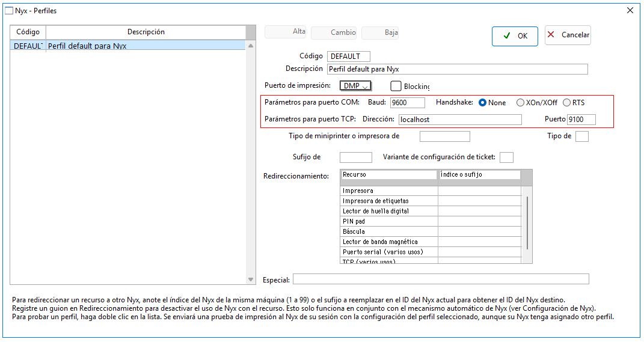Click the Recurso column header

click(389, 175)
